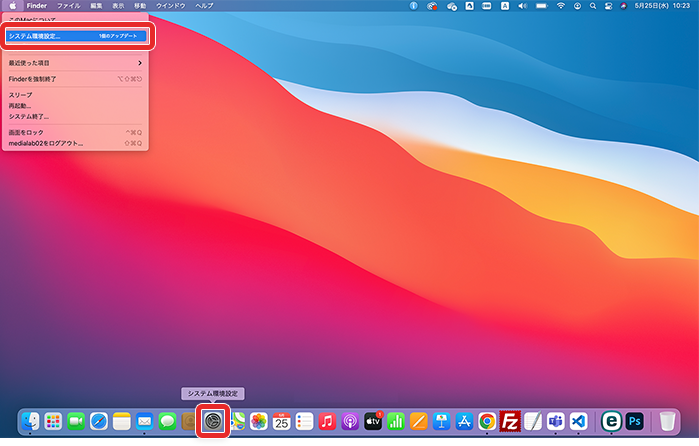
Task: Open Calendar showing 25 in Dock
Action: [x=281, y=421]
